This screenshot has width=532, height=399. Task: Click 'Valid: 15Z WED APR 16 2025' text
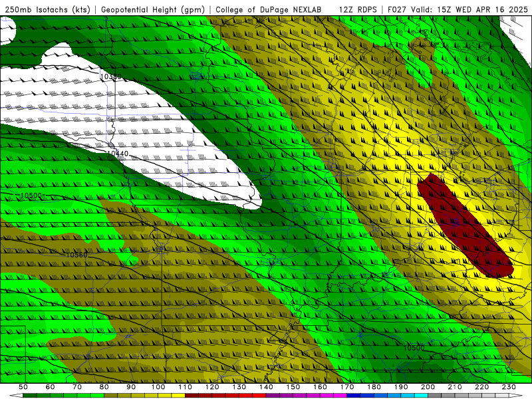point(469,10)
